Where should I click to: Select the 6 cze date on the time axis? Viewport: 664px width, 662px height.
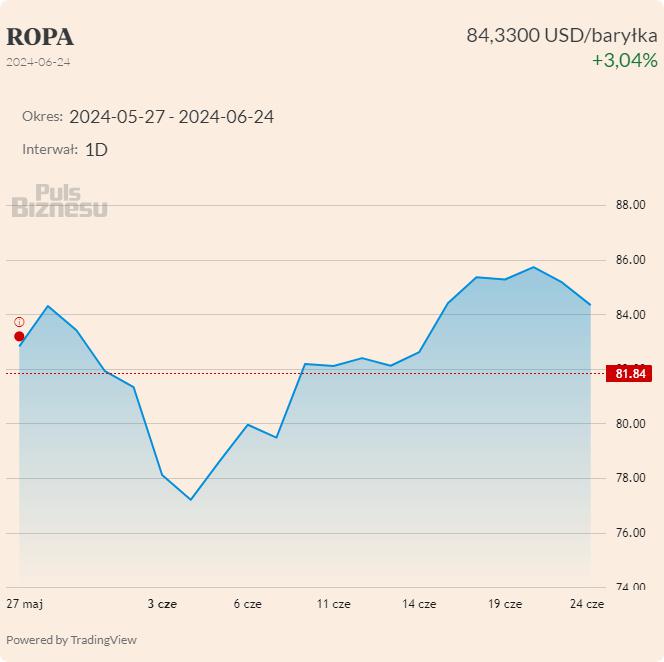click(x=248, y=604)
